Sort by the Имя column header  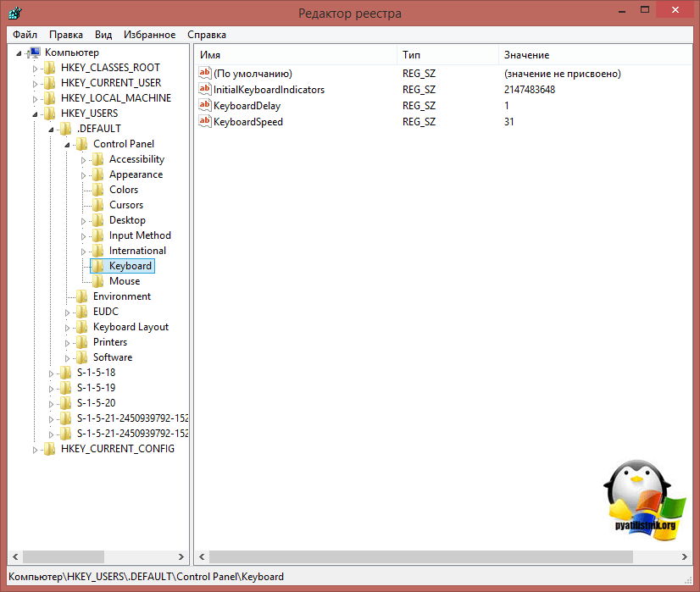coord(295,55)
